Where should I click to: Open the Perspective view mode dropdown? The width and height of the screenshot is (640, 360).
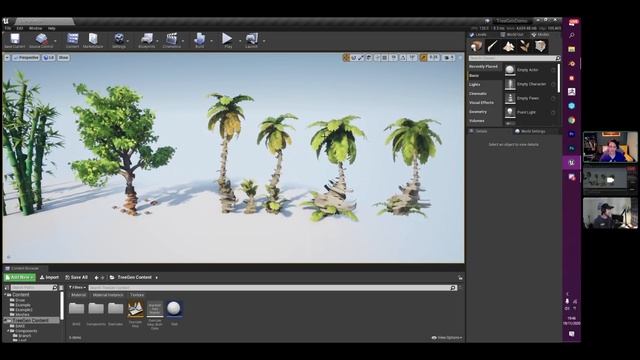tap(26, 58)
